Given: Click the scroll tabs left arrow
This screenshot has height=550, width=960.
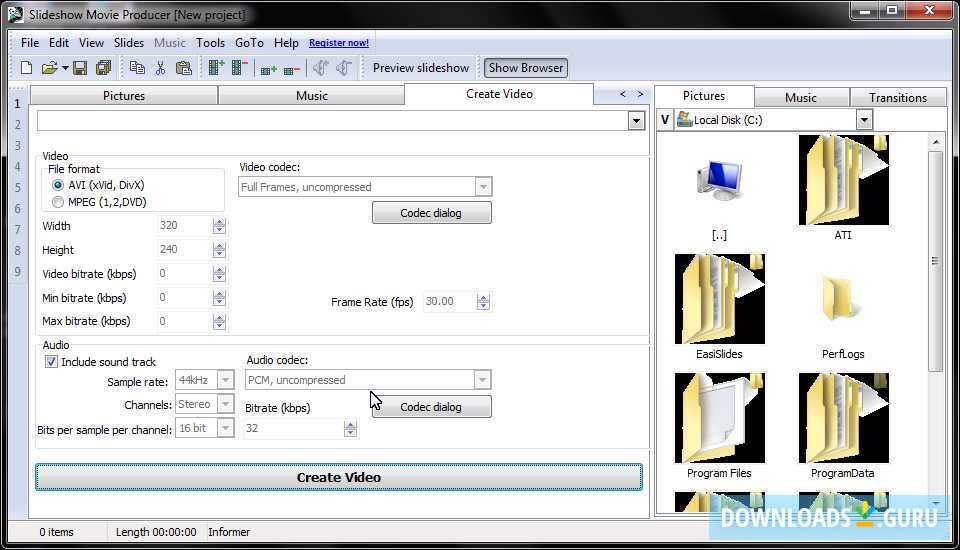Looking at the screenshot, I should coord(623,94).
